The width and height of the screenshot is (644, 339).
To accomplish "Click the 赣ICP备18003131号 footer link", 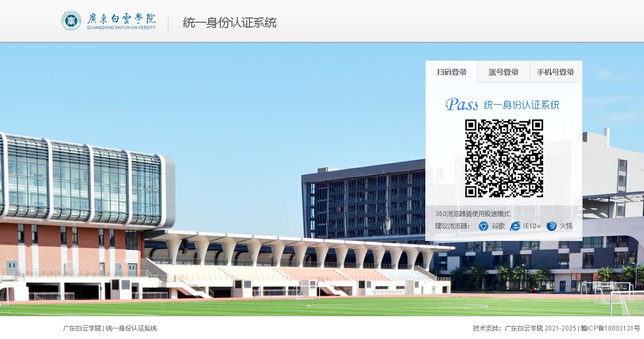I will tap(610, 328).
